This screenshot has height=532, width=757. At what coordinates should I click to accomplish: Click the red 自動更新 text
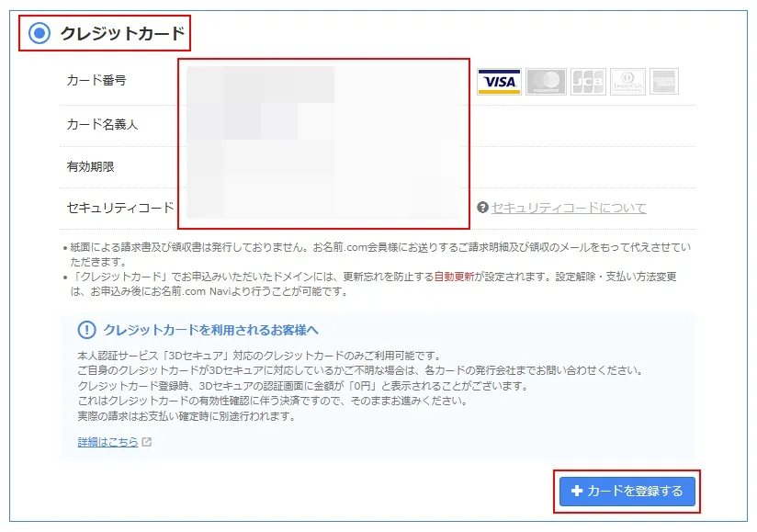454,277
